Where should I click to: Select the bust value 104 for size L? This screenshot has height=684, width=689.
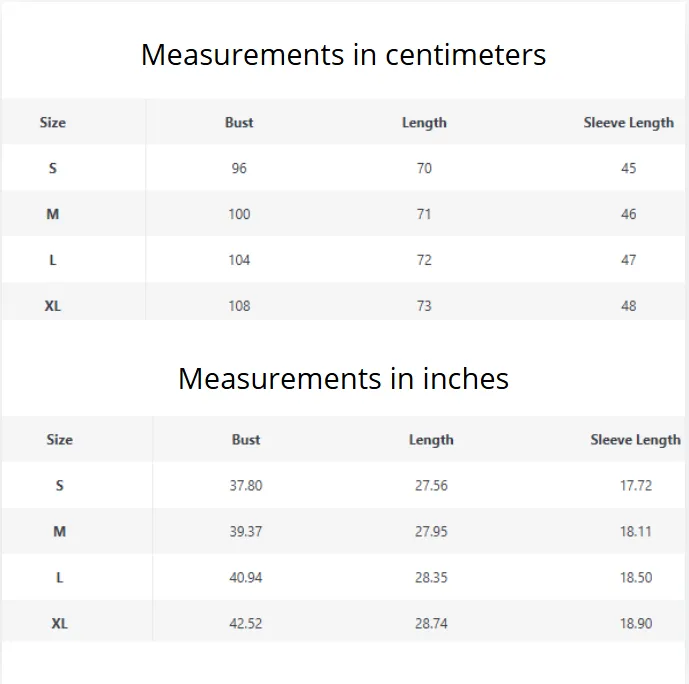(x=239, y=260)
